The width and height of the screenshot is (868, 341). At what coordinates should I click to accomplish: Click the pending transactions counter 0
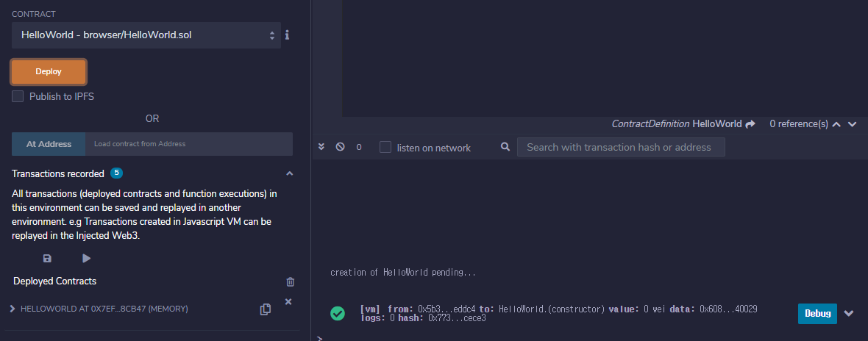[x=359, y=147]
